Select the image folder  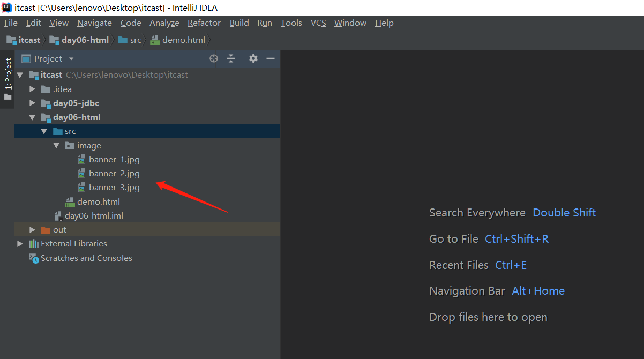pyautogui.click(x=147, y=145)
